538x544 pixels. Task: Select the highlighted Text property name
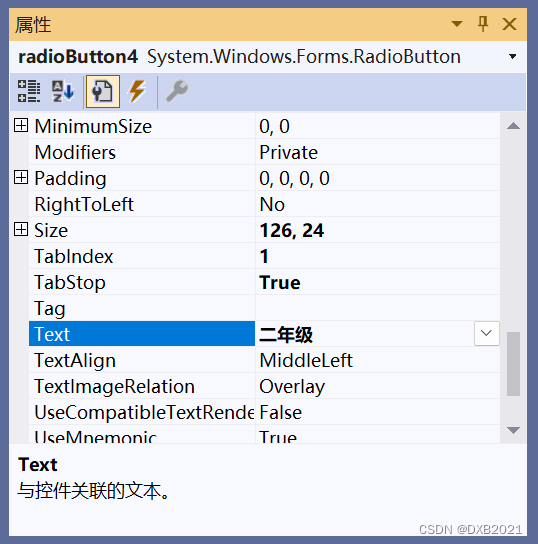[142, 334]
